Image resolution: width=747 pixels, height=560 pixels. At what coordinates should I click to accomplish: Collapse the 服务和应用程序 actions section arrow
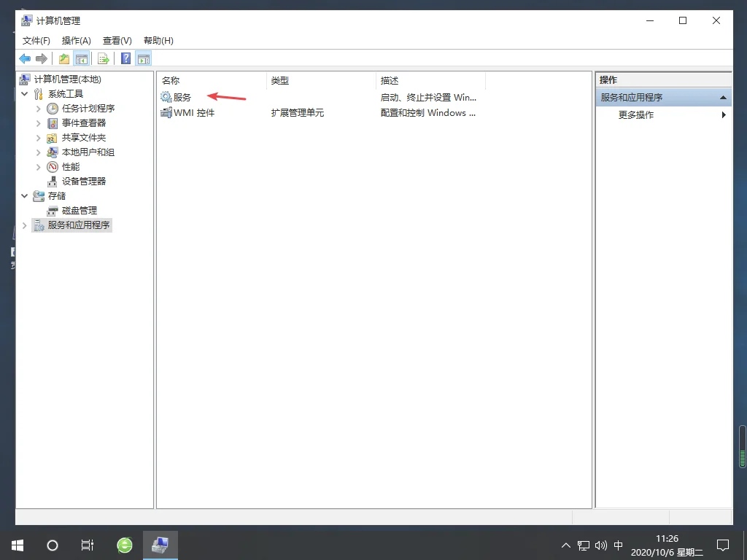point(723,98)
